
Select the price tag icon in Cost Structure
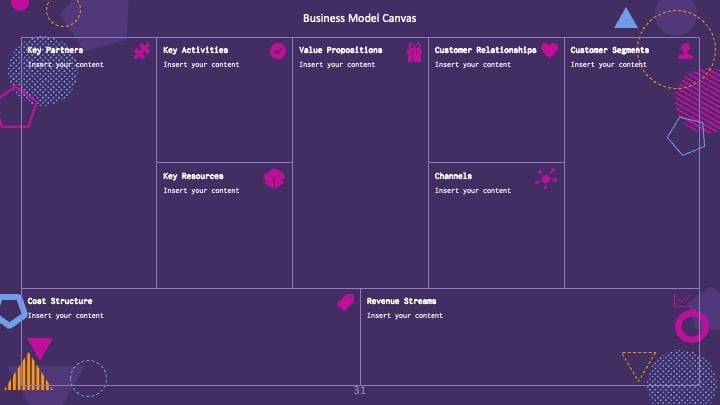click(346, 302)
